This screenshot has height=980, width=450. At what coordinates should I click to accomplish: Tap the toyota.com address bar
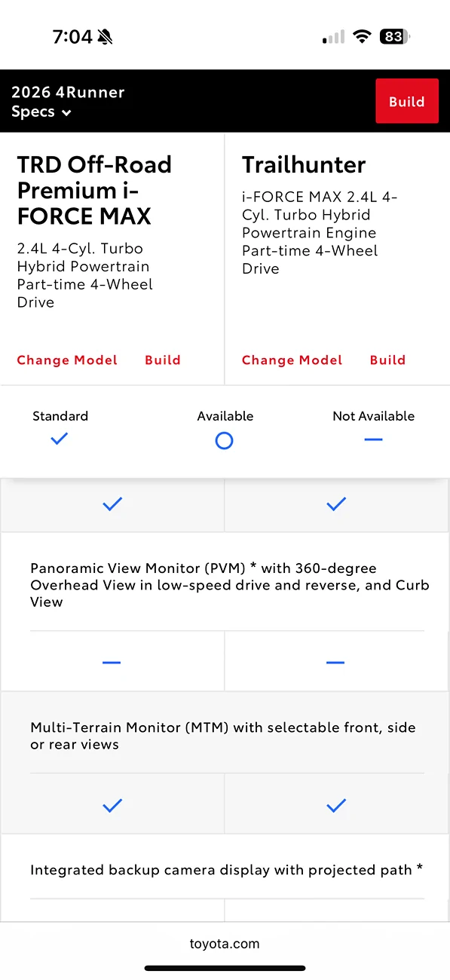click(x=225, y=943)
